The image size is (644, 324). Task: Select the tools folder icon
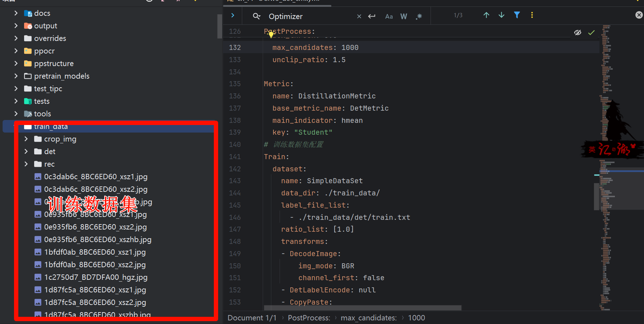(28, 114)
